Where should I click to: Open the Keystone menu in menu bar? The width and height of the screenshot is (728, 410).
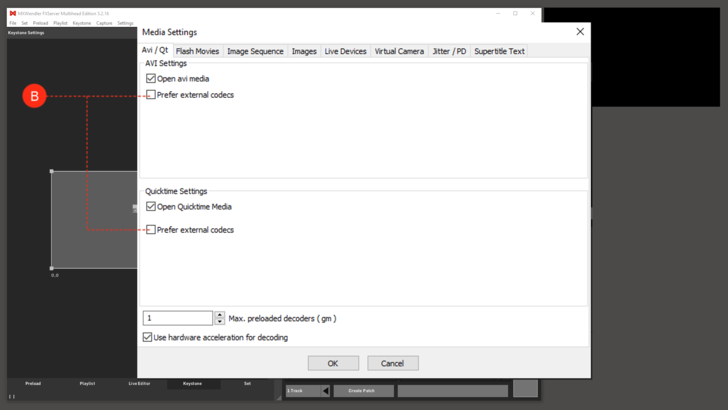pyautogui.click(x=82, y=23)
